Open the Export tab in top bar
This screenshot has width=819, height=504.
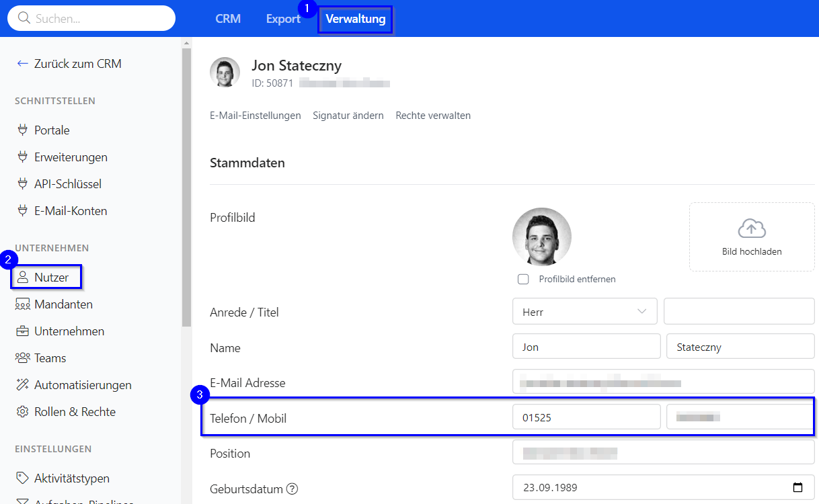point(283,19)
